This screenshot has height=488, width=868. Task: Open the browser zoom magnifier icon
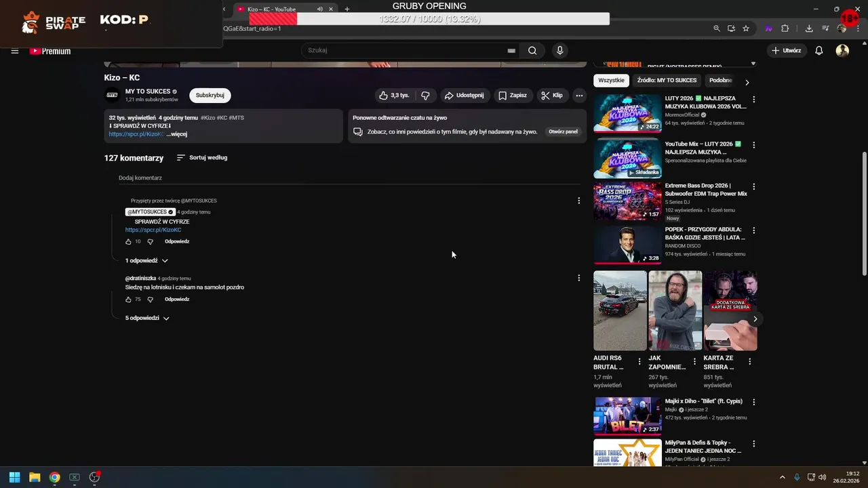[x=717, y=28]
